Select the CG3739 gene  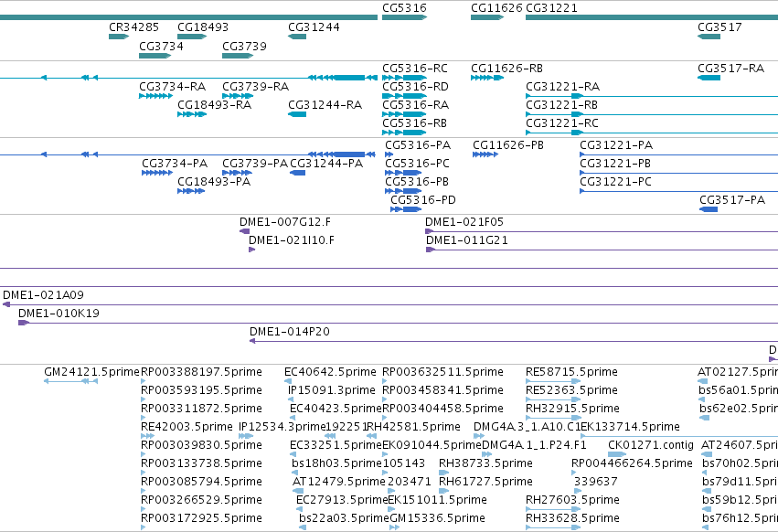[238, 56]
